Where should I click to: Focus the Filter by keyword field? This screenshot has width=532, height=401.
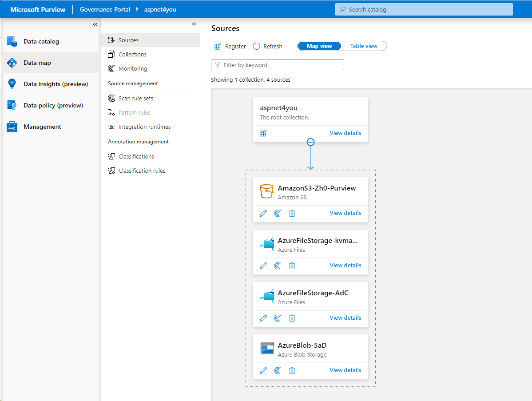[278, 65]
